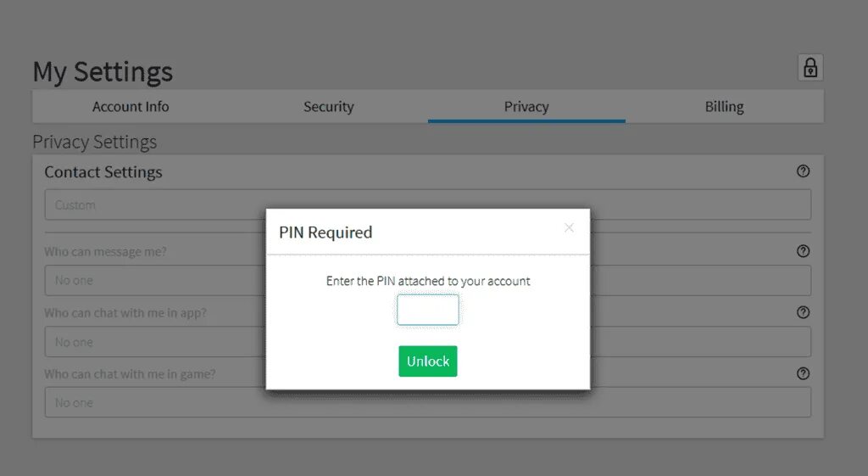This screenshot has width=868, height=476.
Task: Expand the Who can message me dropdown
Action: (x=428, y=280)
